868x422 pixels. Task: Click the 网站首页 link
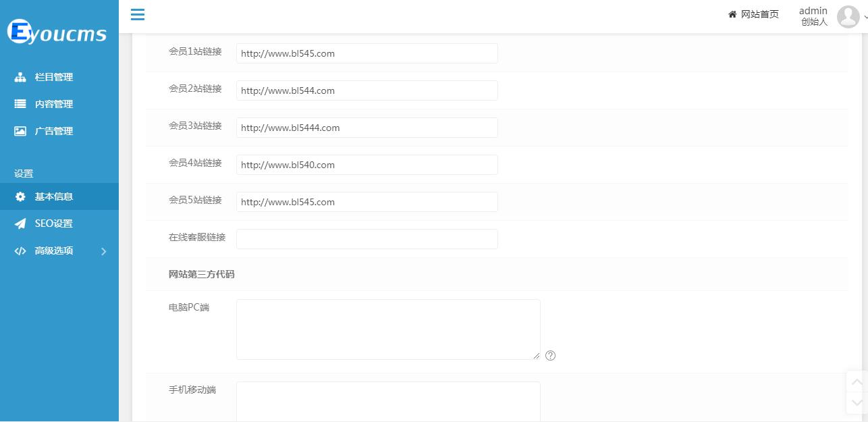point(759,14)
